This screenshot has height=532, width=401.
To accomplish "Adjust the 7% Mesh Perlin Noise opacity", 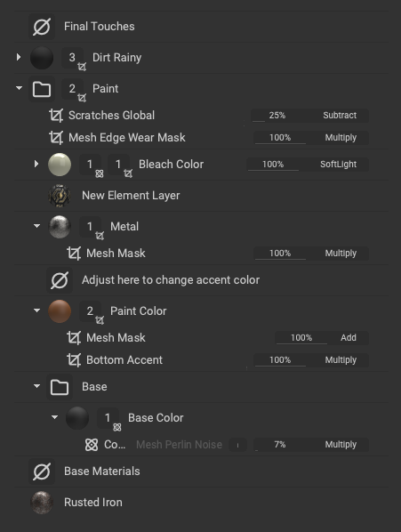I will pyautogui.click(x=280, y=445).
